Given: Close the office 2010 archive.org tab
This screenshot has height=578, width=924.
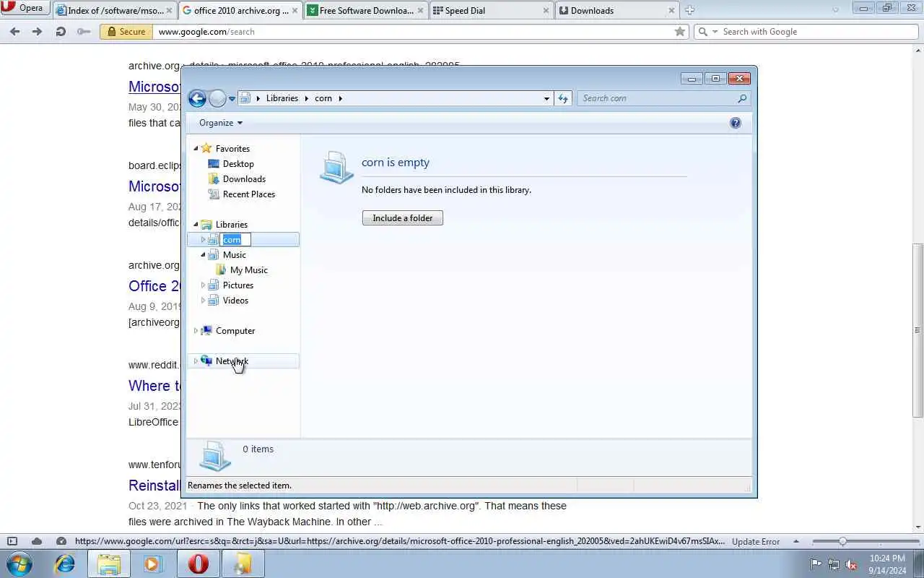Looking at the screenshot, I should click(295, 10).
